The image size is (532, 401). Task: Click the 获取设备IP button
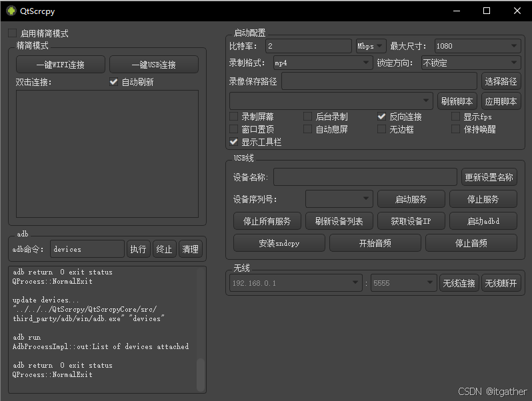[x=411, y=221]
